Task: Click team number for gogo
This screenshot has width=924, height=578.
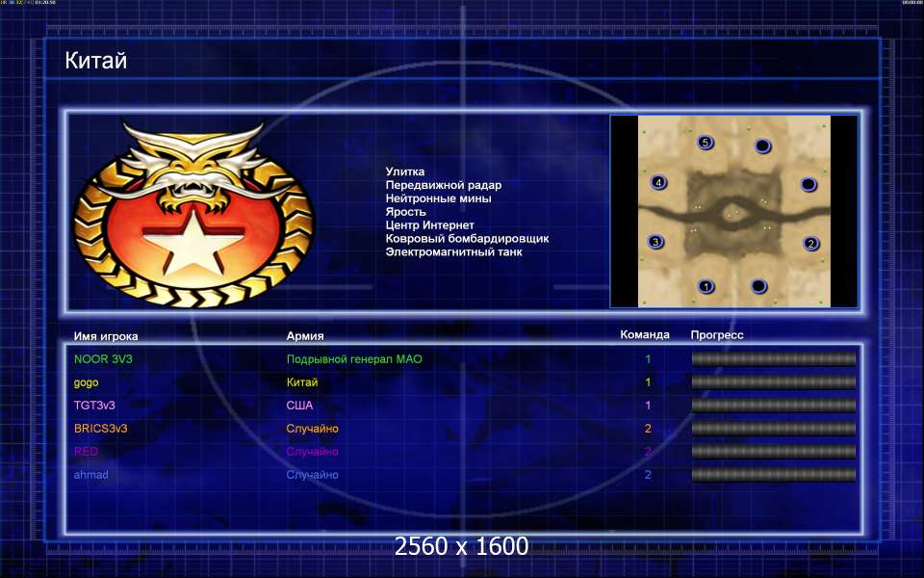Action: coord(648,382)
